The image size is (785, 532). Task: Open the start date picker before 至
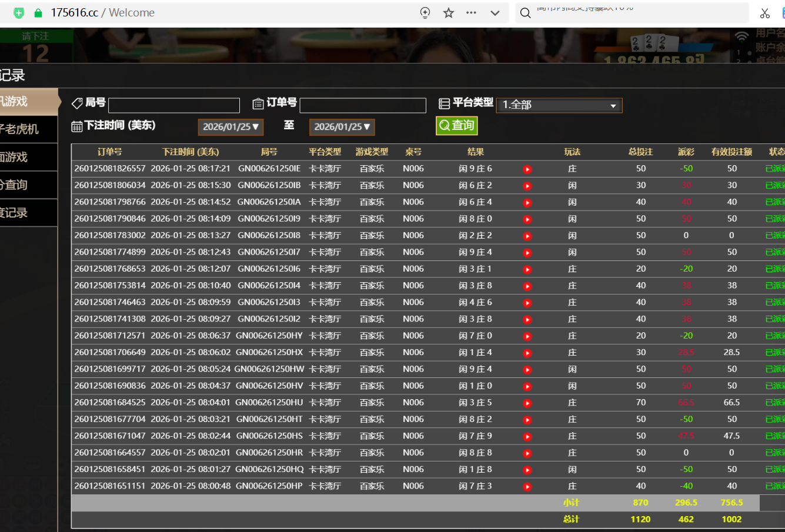(x=231, y=127)
